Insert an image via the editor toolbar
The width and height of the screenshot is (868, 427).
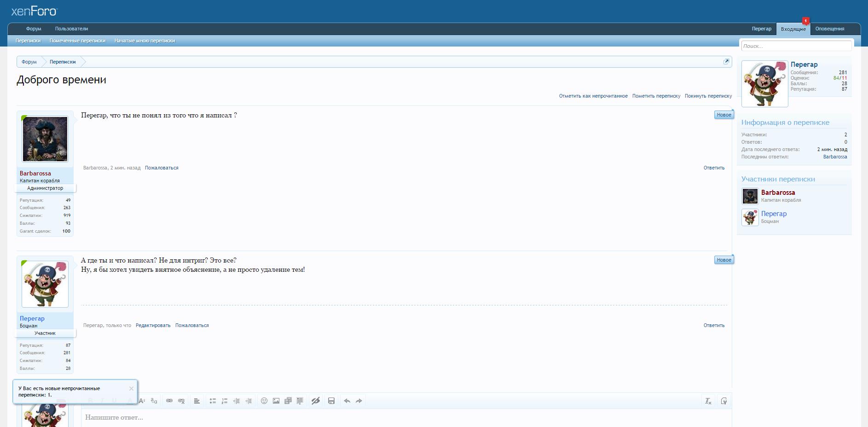[276, 401]
